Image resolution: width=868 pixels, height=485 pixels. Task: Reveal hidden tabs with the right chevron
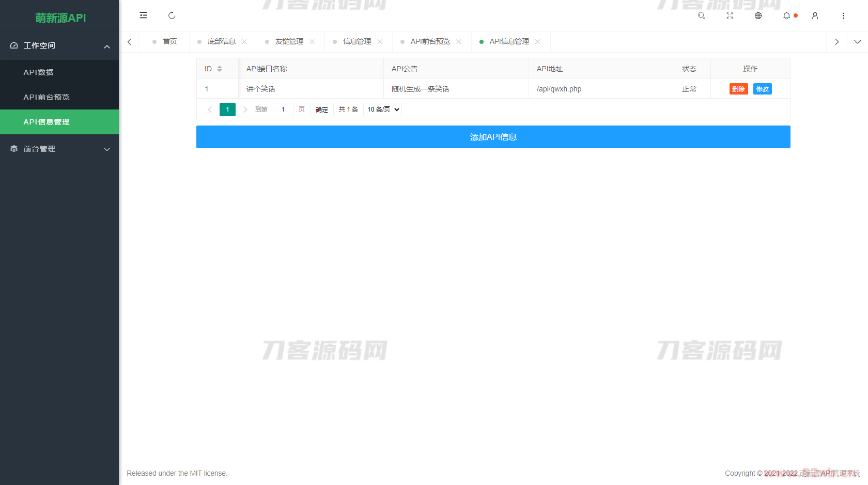[x=836, y=41]
